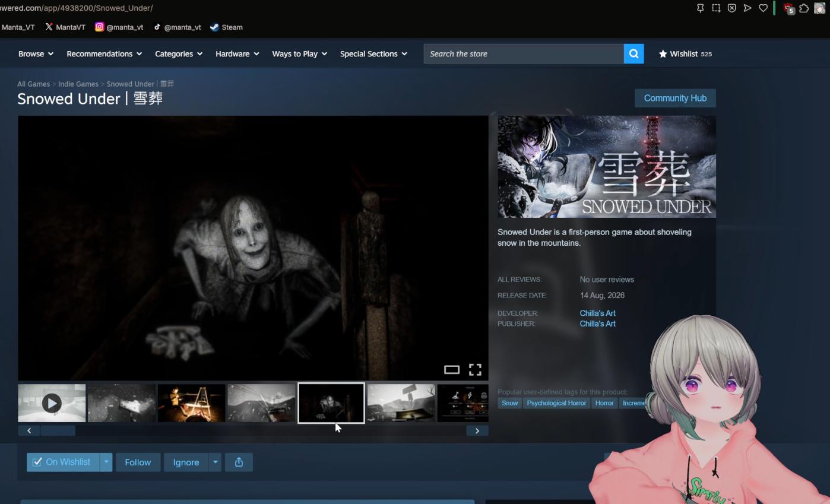Select the highlighted crawling ghost thumbnail
This screenshot has width=830, height=504.
(331, 403)
